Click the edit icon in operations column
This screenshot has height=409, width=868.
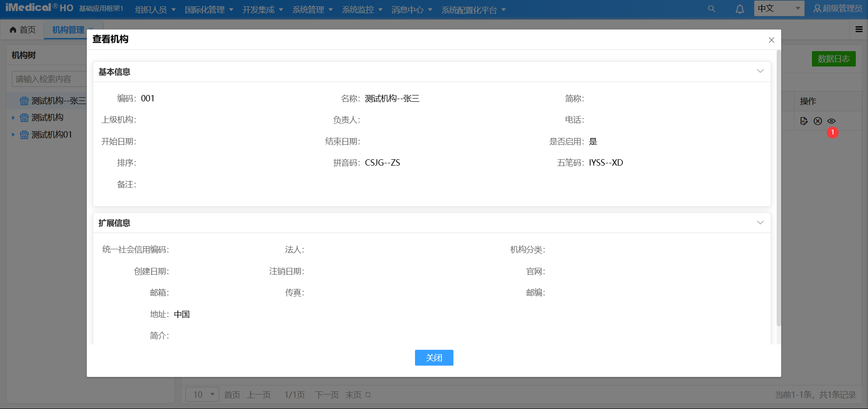coord(804,121)
